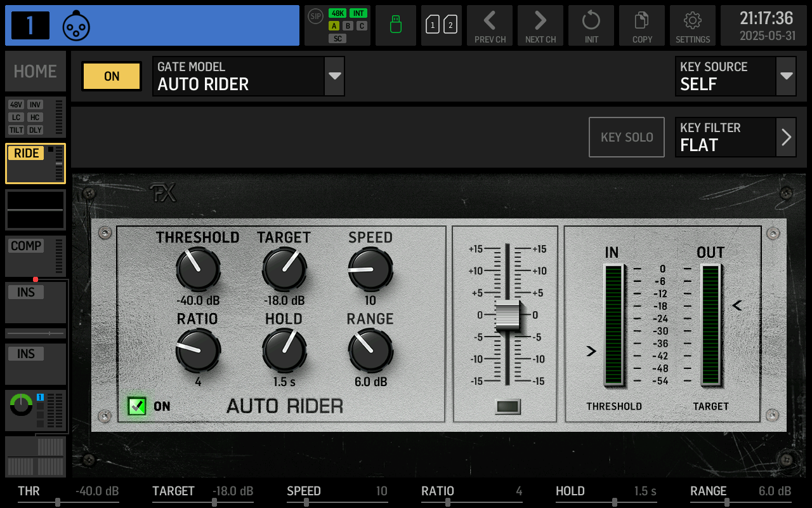The height and width of the screenshot is (508, 812).
Task: Click the green USB drive icon
Action: click(x=396, y=25)
